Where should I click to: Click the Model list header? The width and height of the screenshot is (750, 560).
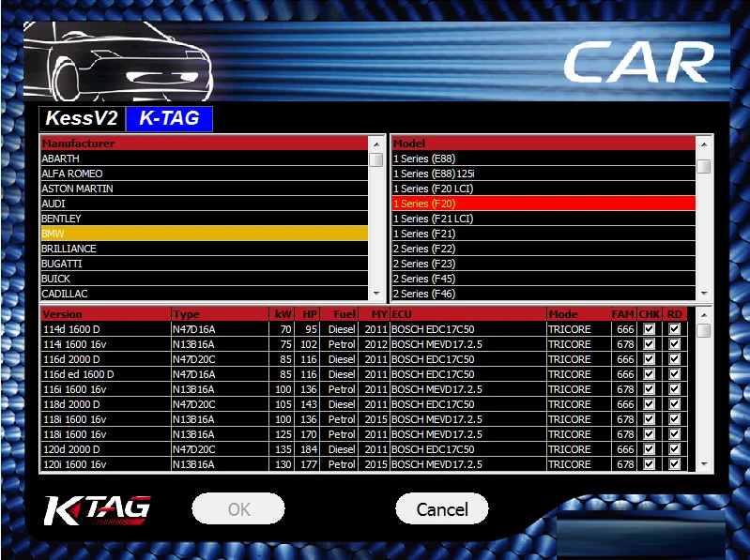pos(543,144)
